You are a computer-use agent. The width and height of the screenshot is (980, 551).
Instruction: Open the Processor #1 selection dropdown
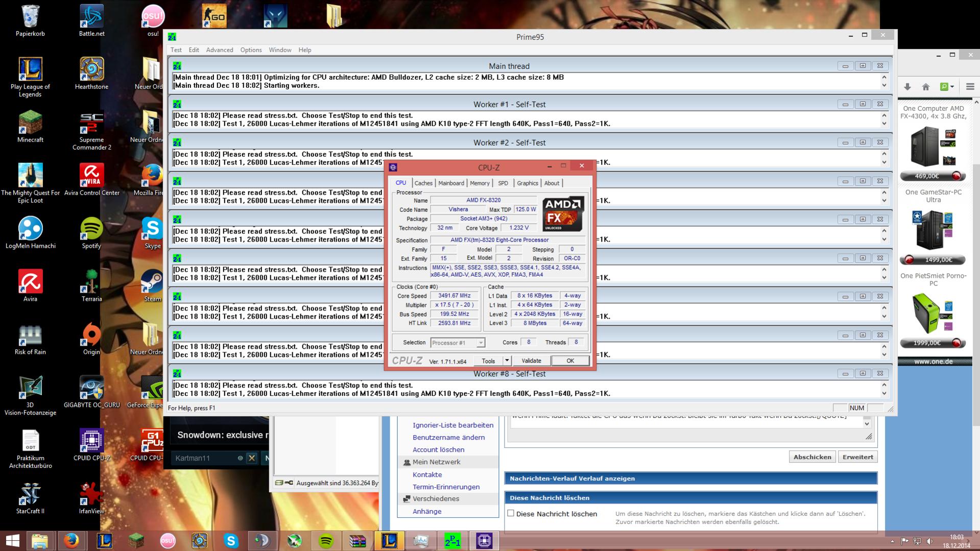(x=458, y=343)
